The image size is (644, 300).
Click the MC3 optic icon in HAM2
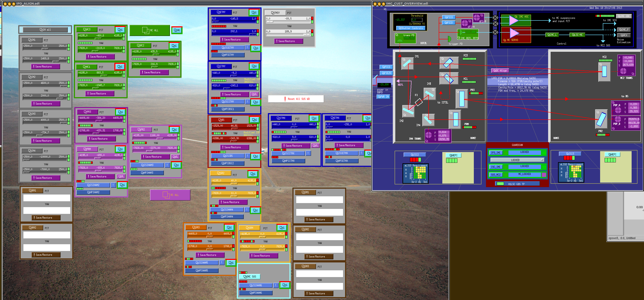click(449, 63)
